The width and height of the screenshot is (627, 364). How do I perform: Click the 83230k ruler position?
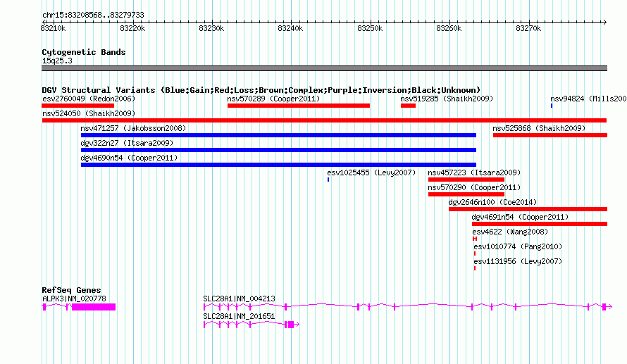pyautogui.click(x=211, y=28)
